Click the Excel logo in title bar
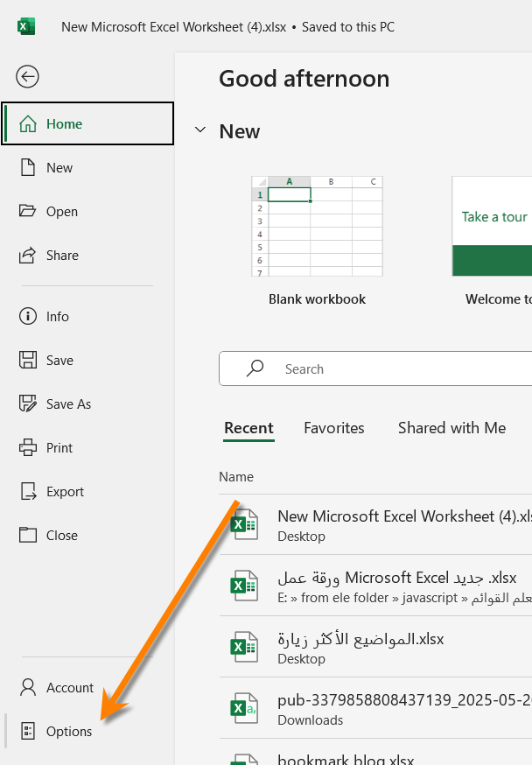The image size is (532, 765). click(26, 26)
